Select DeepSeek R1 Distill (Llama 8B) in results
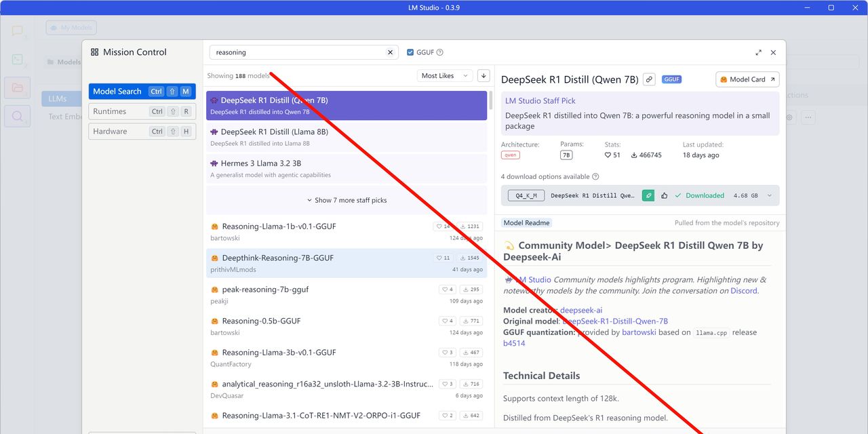Screen dimensions: 868x434 (347, 137)
